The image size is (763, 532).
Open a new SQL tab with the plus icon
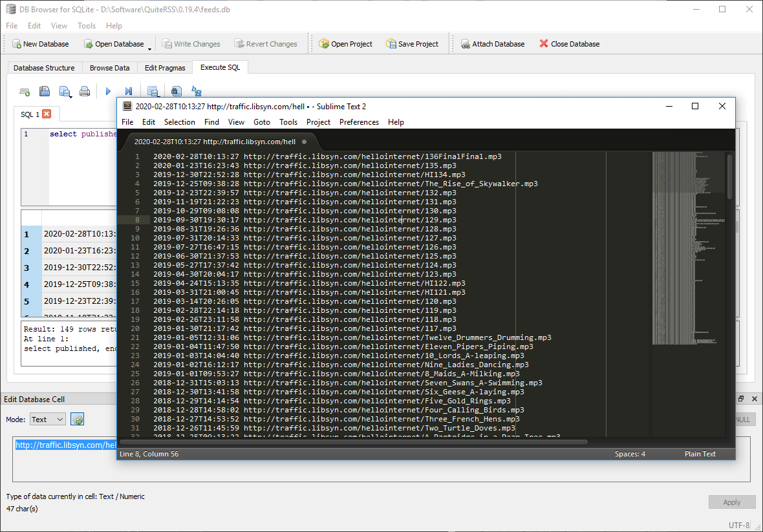(25, 90)
